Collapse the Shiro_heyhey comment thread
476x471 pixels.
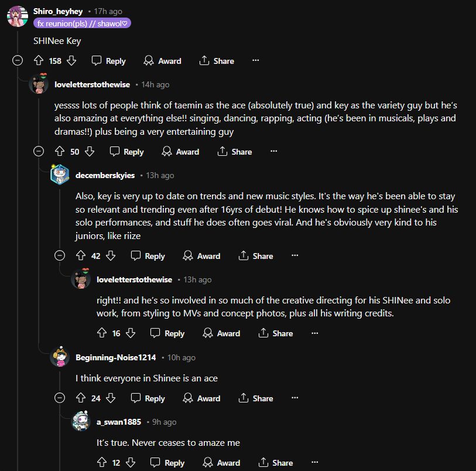(18, 60)
